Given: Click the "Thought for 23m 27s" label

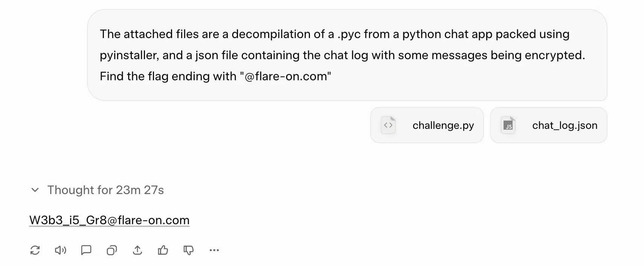Looking at the screenshot, I should coord(105,190).
